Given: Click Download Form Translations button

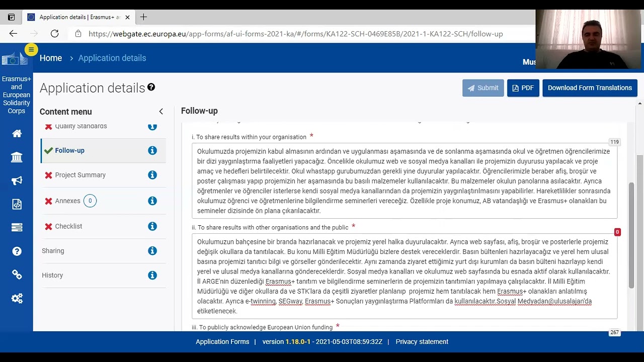Looking at the screenshot, I should click(590, 88).
